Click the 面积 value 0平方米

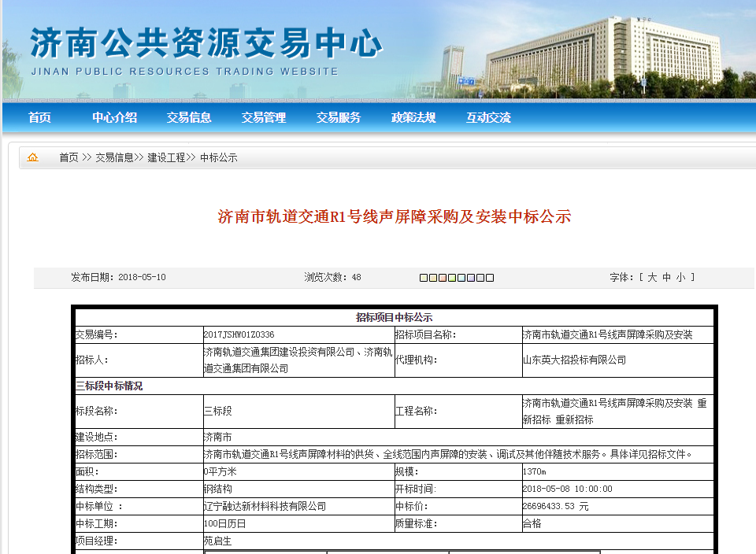point(220,471)
